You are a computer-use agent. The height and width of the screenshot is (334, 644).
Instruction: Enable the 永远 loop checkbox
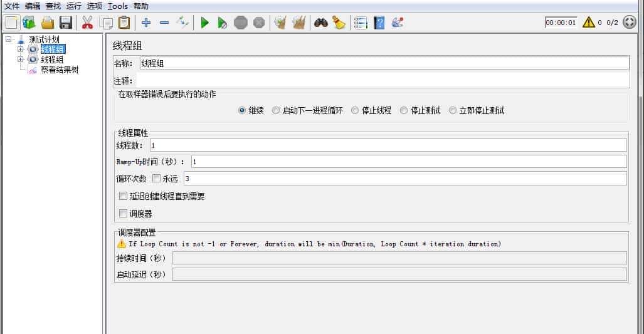pyautogui.click(x=157, y=179)
